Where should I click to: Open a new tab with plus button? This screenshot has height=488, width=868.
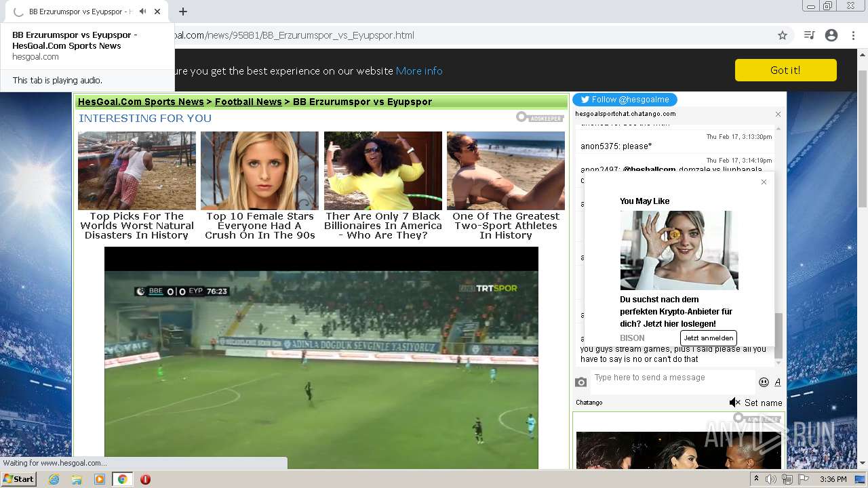183,12
